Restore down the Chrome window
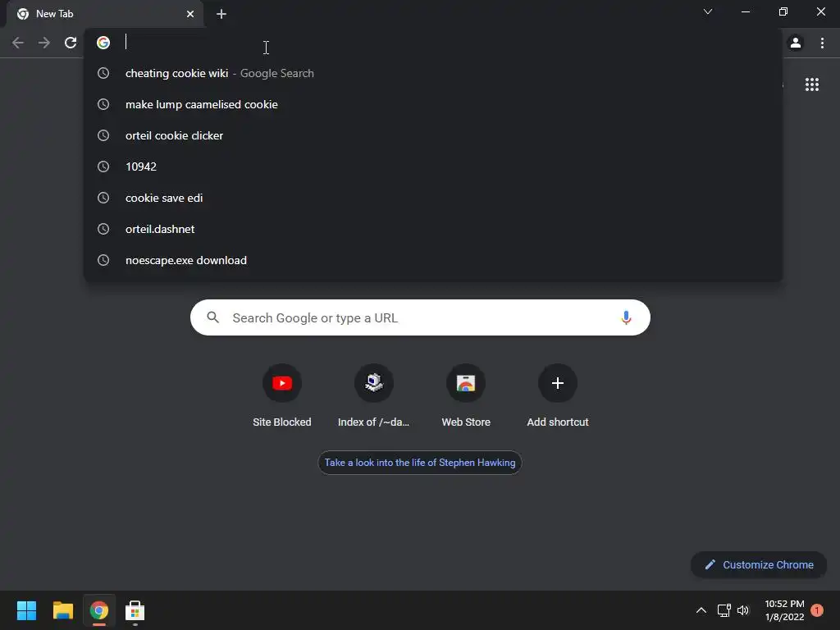Image resolution: width=840 pixels, height=630 pixels. [x=783, y=11]
